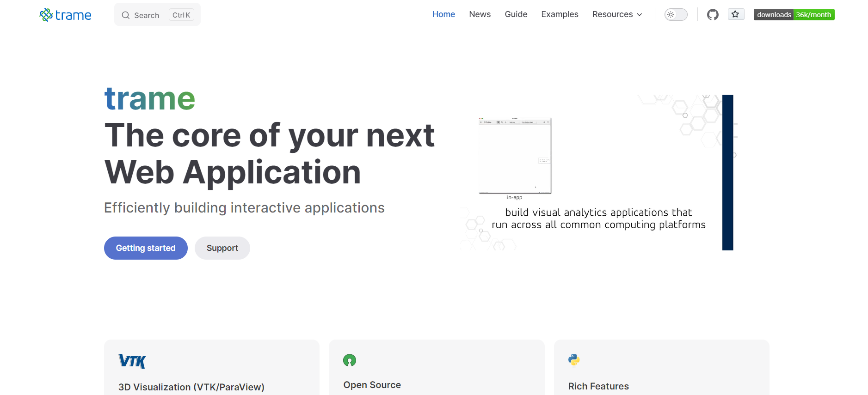Click the star icon in navbar

click(735, 14)
